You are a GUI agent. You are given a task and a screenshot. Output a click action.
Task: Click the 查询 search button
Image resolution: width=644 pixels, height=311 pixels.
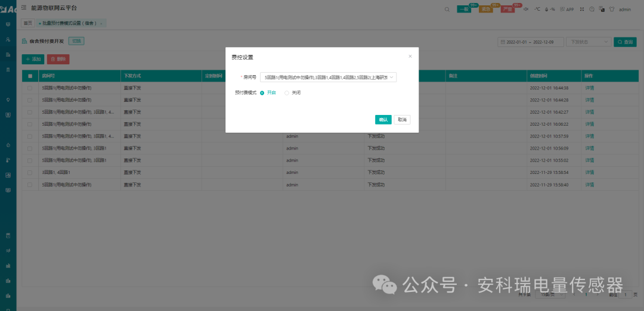coord(625,42)
